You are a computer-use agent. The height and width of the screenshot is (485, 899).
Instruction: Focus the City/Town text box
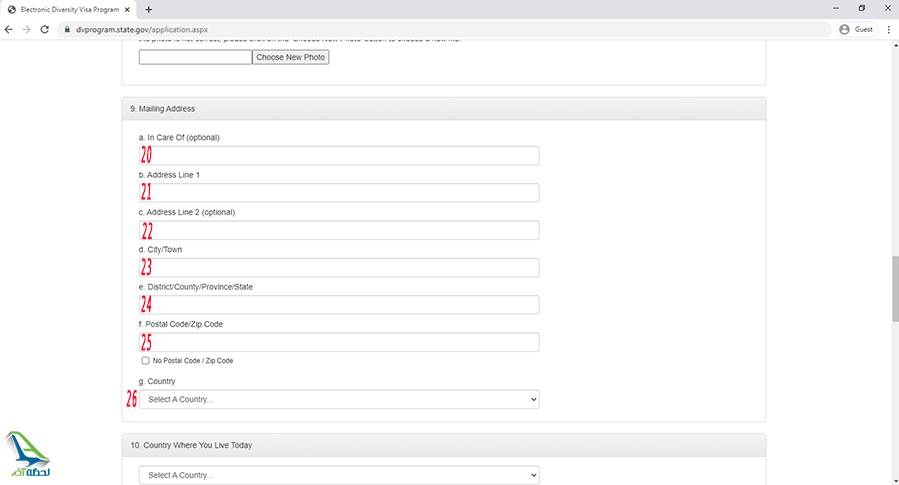pos(339,267)
